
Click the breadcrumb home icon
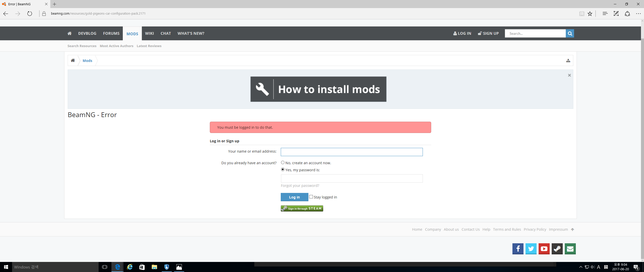coord(73,60)
